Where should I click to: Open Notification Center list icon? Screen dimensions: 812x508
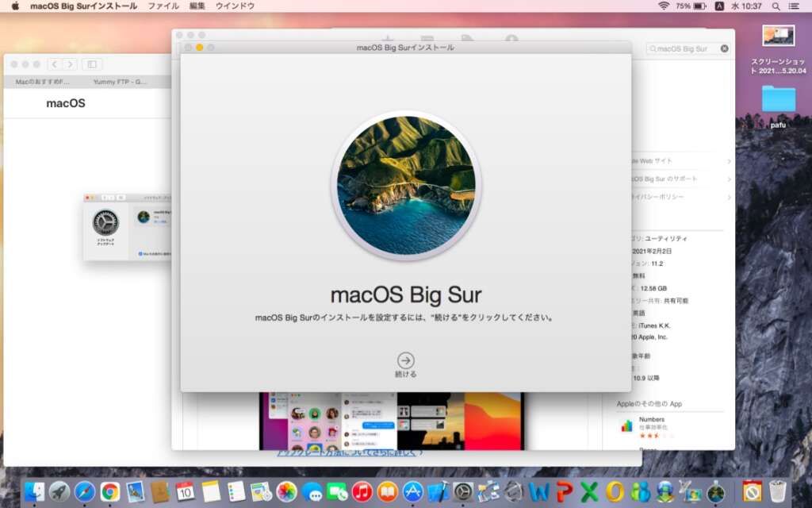pyautogui.click(x=794, y=6)
